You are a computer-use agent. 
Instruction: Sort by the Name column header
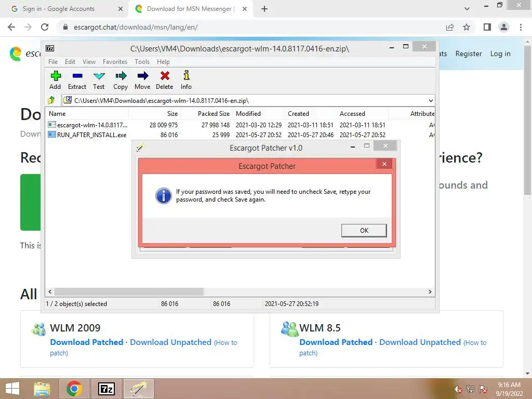[87, 114]
